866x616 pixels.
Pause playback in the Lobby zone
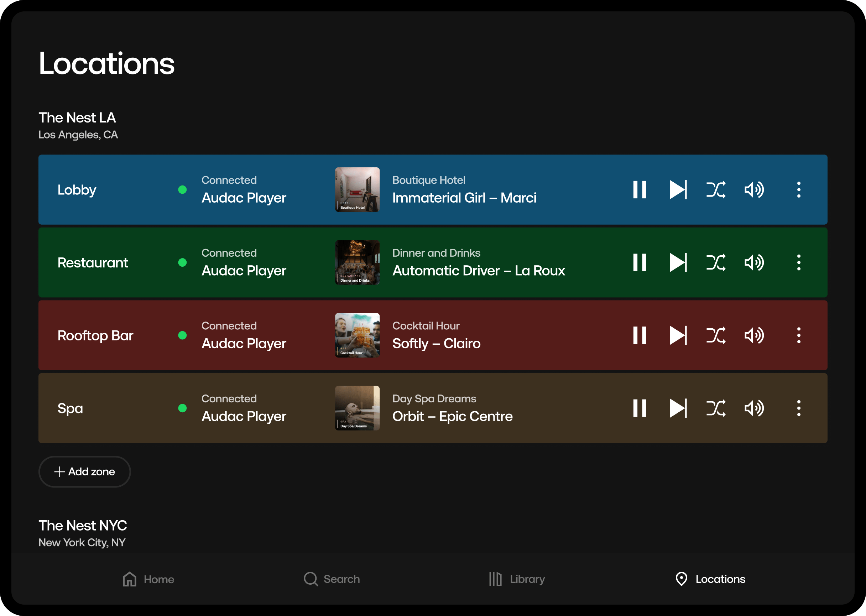coord(639,190)
